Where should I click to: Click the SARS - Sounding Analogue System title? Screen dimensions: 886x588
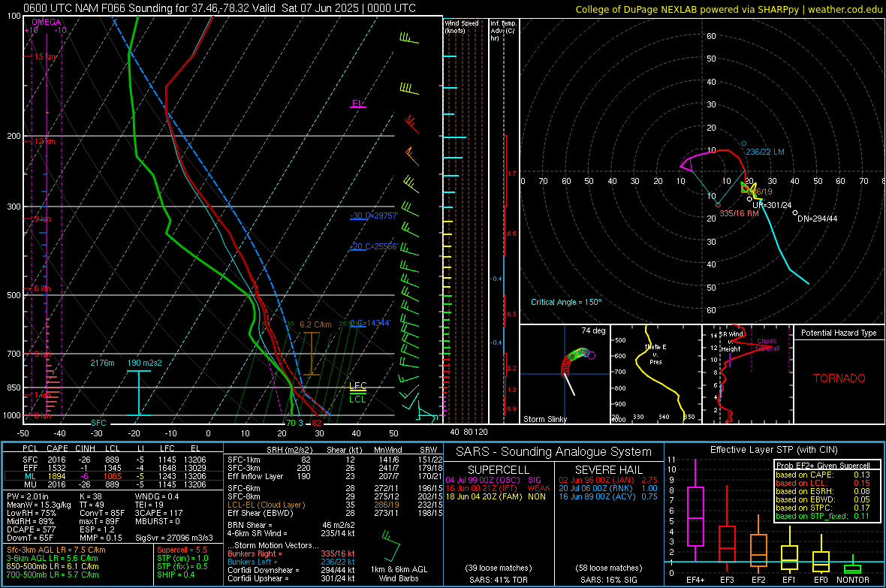(x=554, y=452)
